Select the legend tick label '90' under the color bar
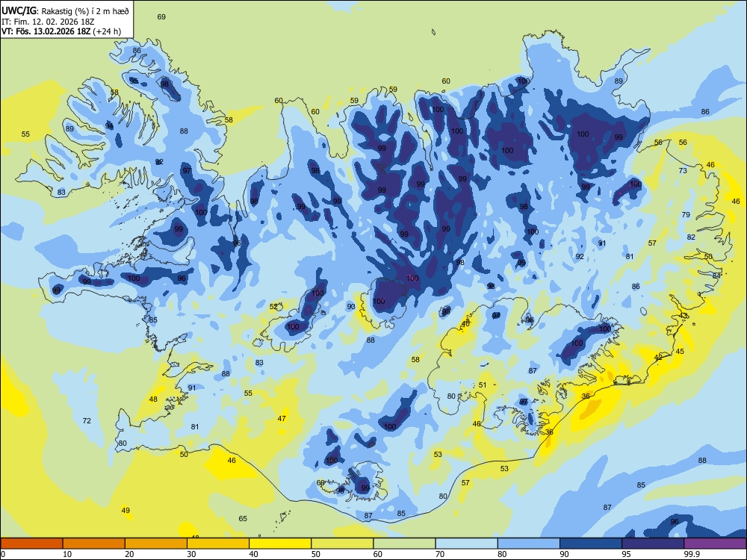Image resolution: width=747 pixels, height=560 pixels. (564, 554)
